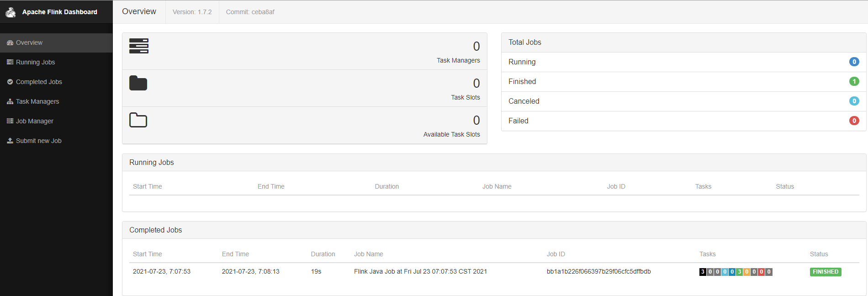This screenshot has height=296, width=868.
Task: Click the Completed Jobs panel heading
Action: [155, 230]
